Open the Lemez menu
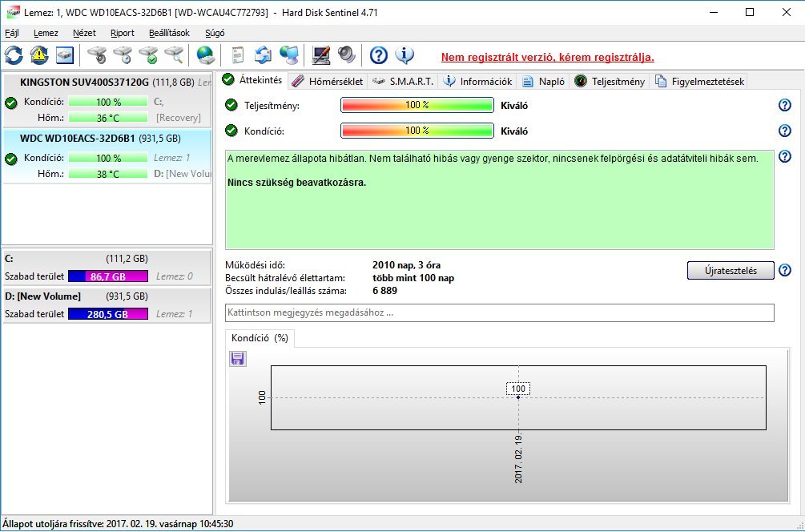The height and width of the screenshot is (532, 805). pos(46,33)
